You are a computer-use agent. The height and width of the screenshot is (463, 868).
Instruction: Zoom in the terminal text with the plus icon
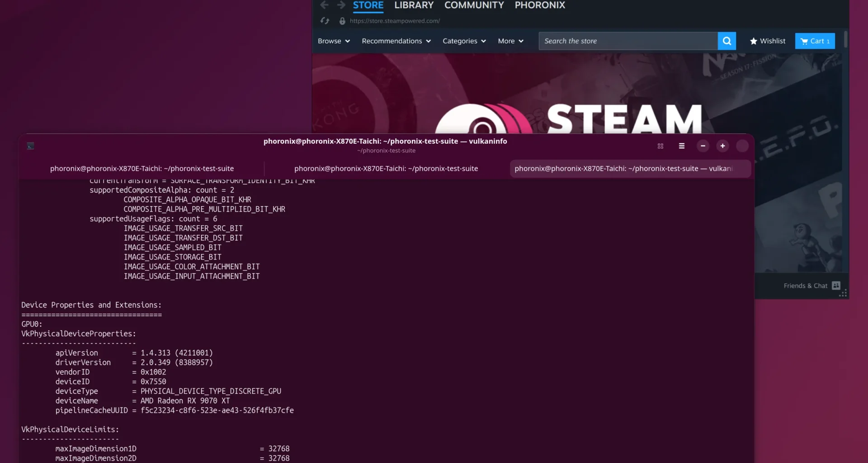722,146
